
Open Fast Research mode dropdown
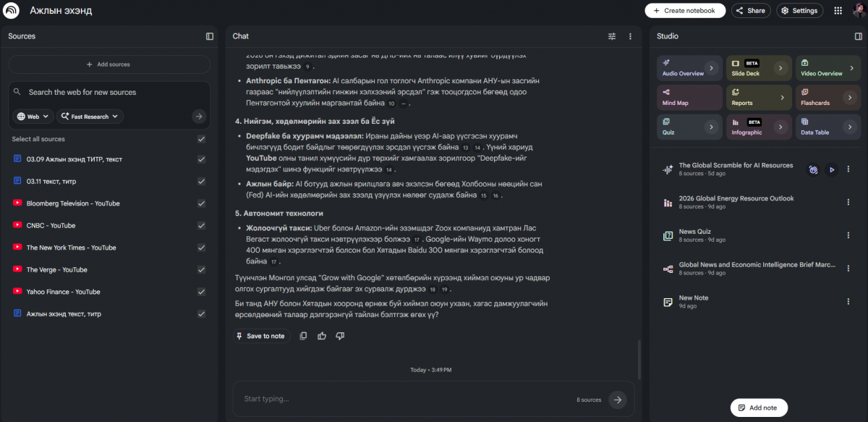90,117
